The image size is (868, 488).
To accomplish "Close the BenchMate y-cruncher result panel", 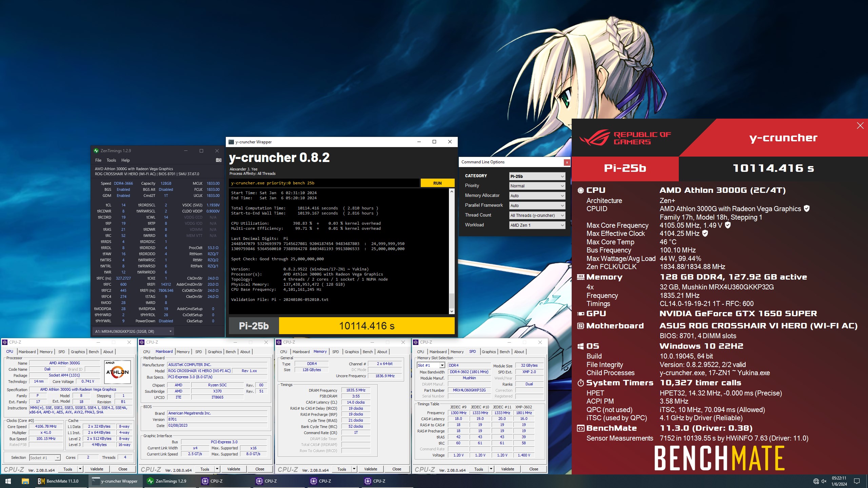I will pos(860,126).
